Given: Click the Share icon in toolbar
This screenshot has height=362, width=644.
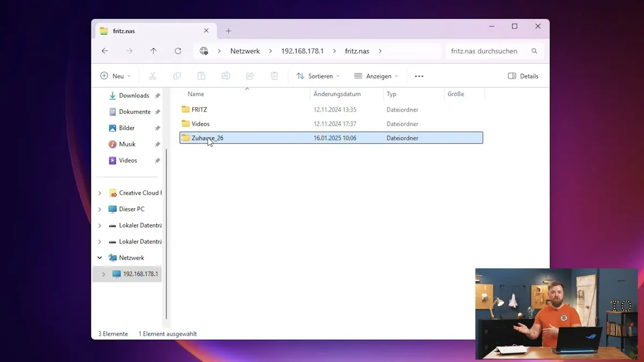Looking at the screenshot, I should pyautogui.click(x=250, y=76).
